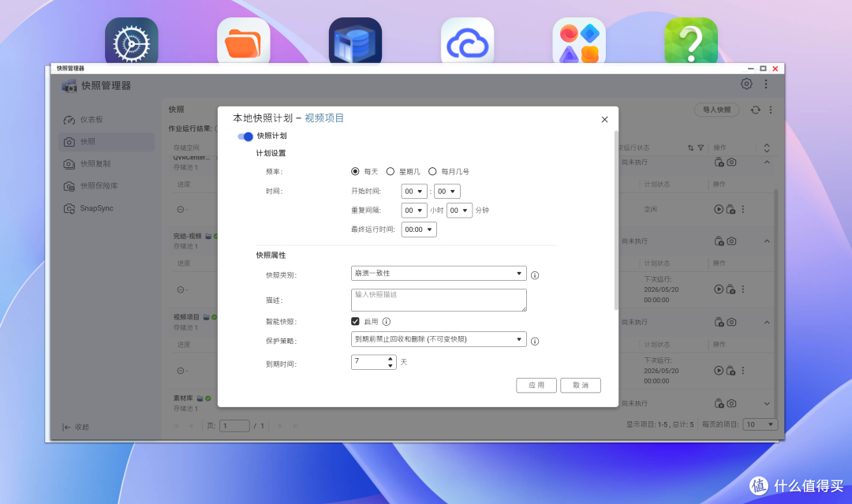Image resolution: width=852 pixels, height=504 pixels.
Task: Click the 视频项目 link in dialog title
Action: pyautogui.click(x=324, y=118)
